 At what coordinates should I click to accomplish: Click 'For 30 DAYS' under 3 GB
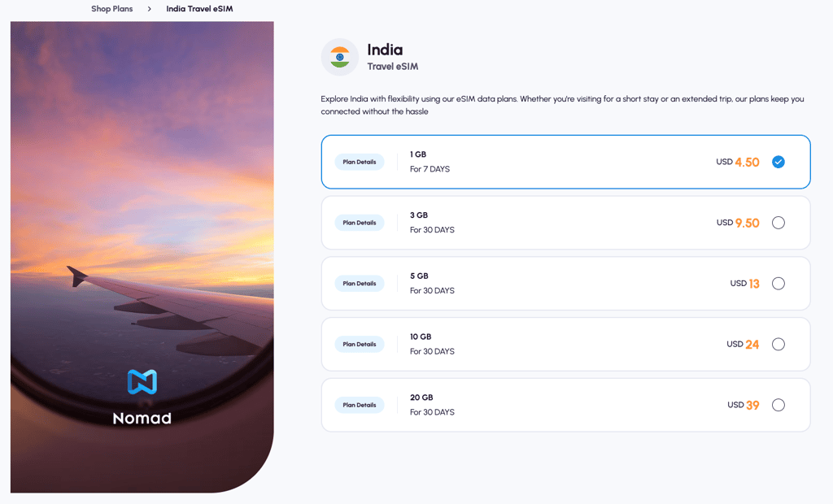[x=432, y=230]
